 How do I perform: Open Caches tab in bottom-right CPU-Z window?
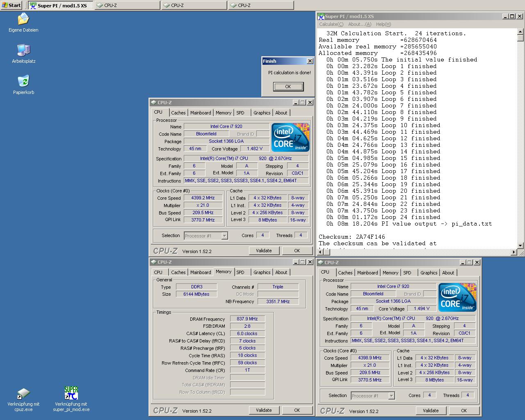click(x=345, y=273)
